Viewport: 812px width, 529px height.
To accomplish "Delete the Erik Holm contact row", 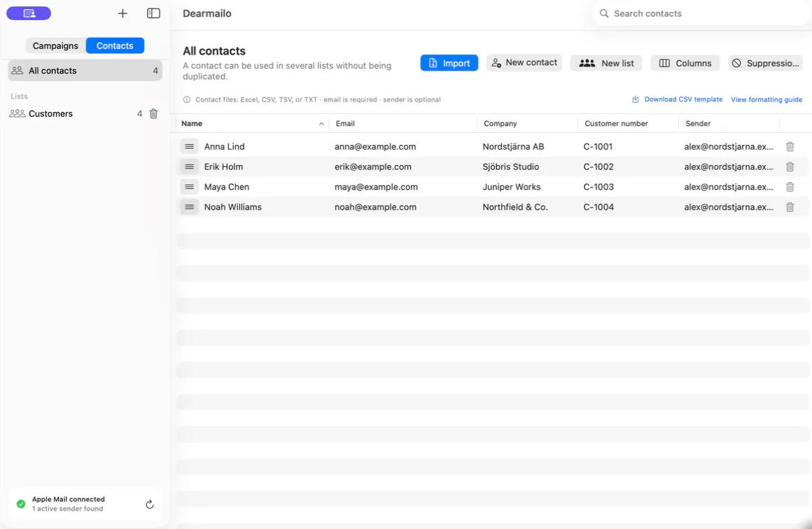I will coord(790,167).
